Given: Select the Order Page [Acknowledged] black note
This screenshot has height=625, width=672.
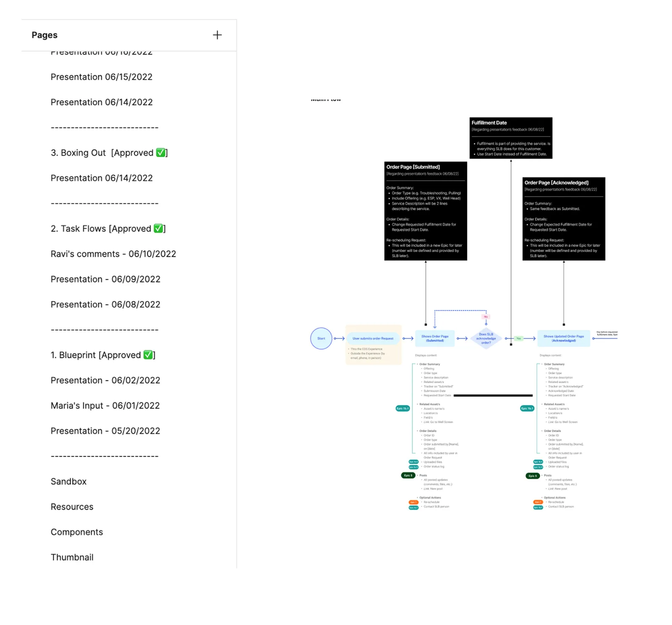Looking at the screenshot, I should [564, 219].
